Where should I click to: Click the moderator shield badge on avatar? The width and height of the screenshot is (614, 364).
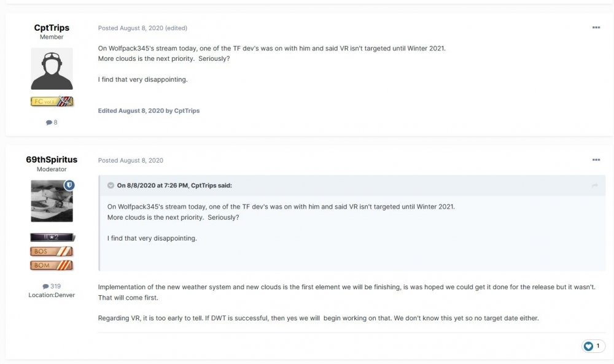click(69, 185)
